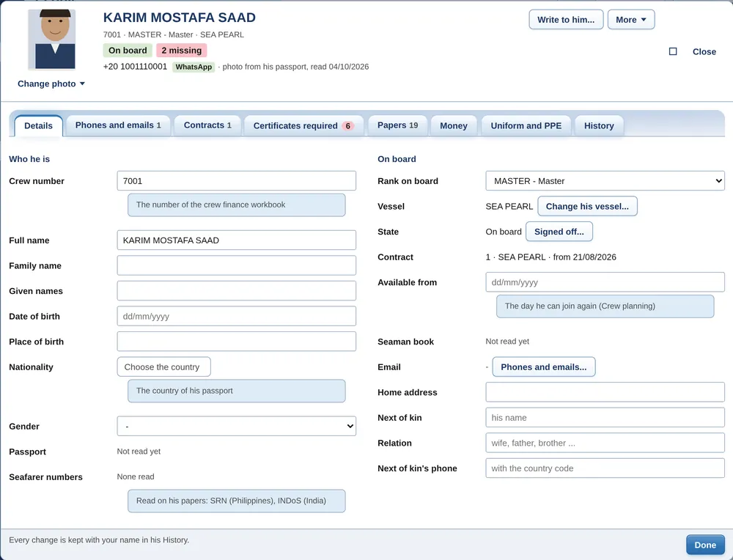Viewport: 733px width, 560px height.
Task: Open the Papers tab
Action: coord(398,125)
